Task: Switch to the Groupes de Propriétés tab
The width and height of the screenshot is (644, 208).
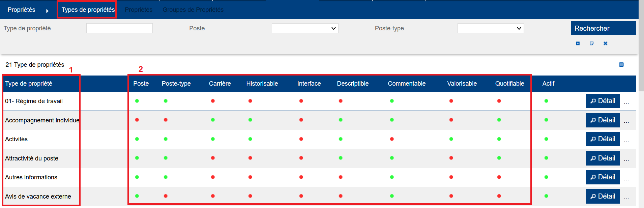Action: point(193,10)
